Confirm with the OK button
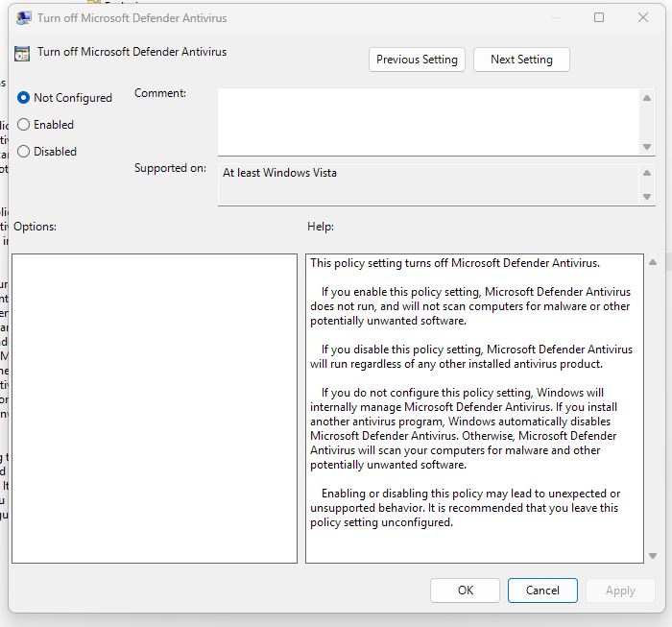Viewport: 672px width, 627px height. (x=465, y=591)
